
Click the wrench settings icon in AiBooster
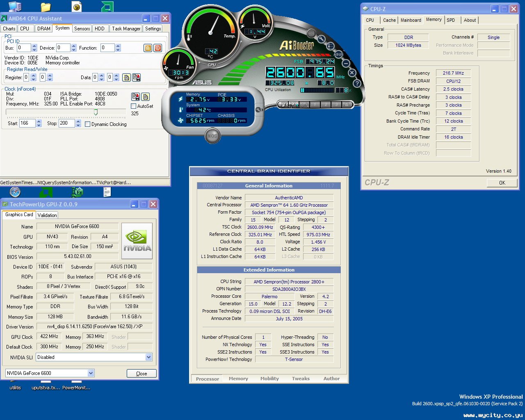point(321,39)
